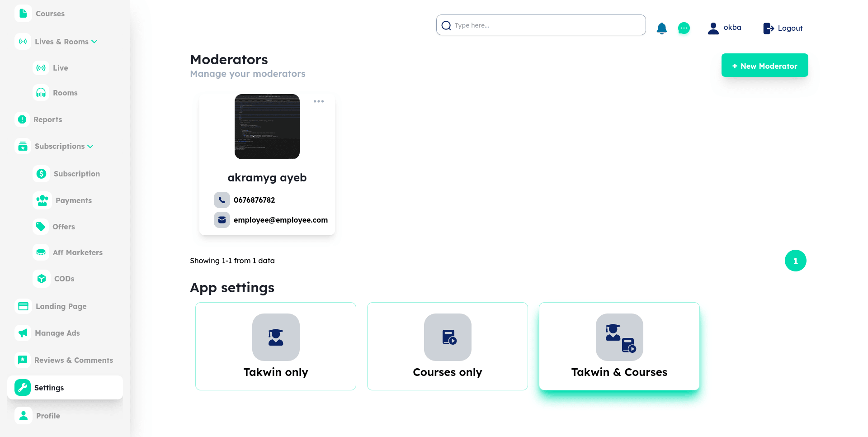Click the okba user avatar icon
The image size is (868, 437).
click(713, 28)
